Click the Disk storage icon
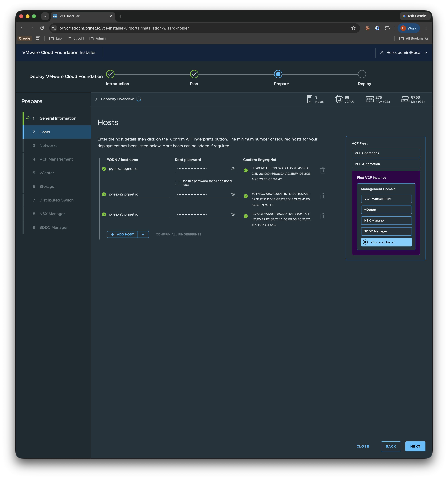Image resolution: width=448 pixels, height=479 pixels. tap(405, 99)
